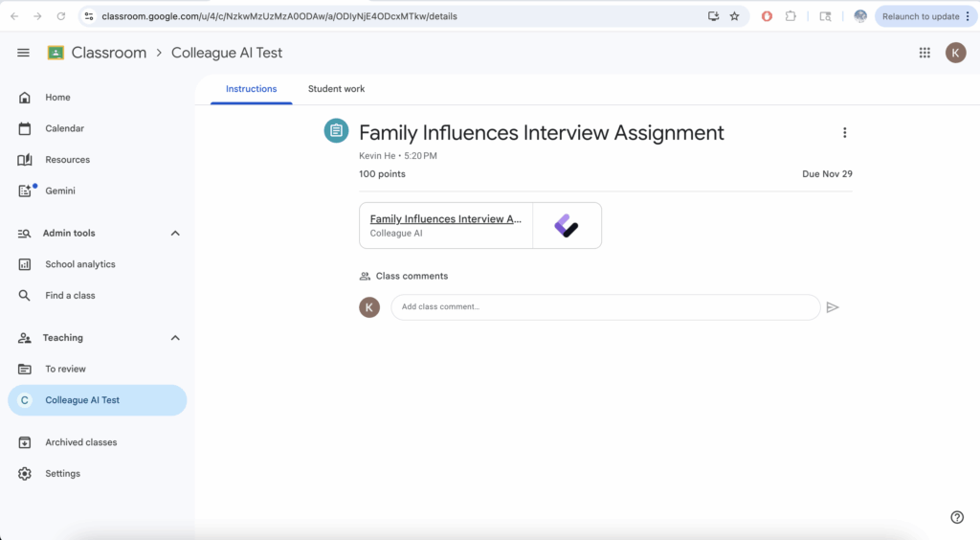Open the hamburger main menu

point(23,53)
